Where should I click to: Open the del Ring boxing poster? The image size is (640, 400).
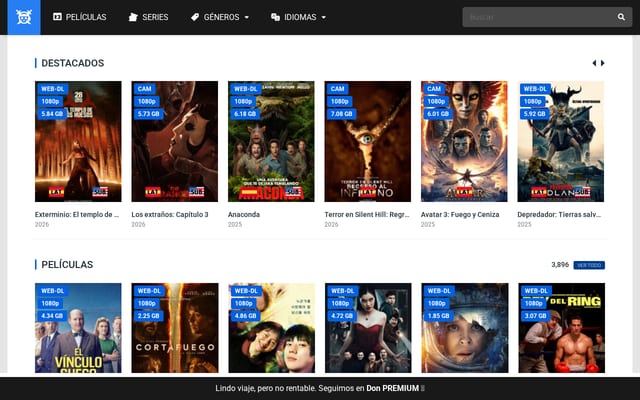(562, 328)
